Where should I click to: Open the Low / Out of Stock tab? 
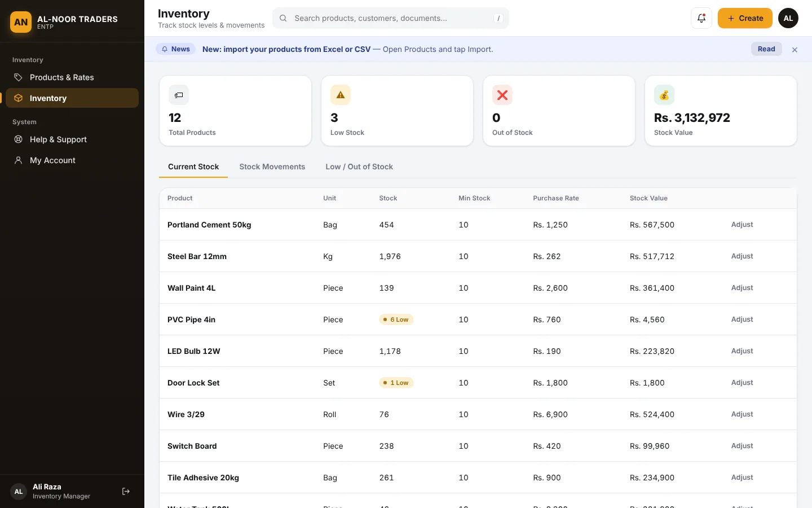click(359, 167)
